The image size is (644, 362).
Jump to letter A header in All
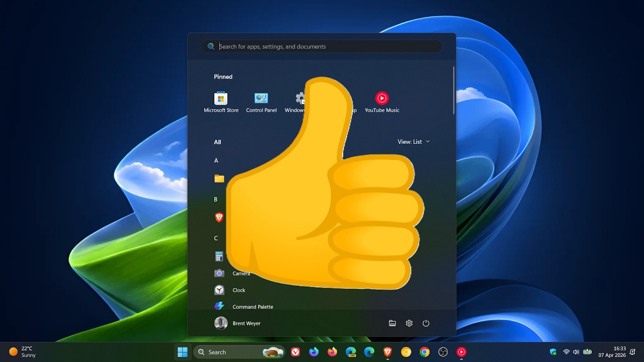pos(216,160)
